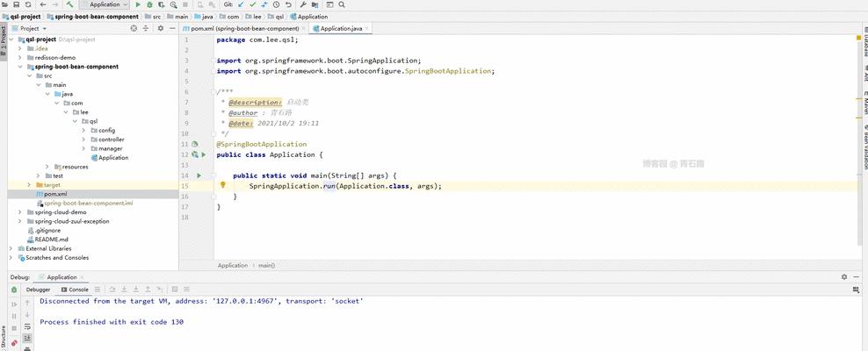868x351 pixels.
Task: Click the run gutter icon on line 12
Action: pyautogui.click(x=203, y=154)
